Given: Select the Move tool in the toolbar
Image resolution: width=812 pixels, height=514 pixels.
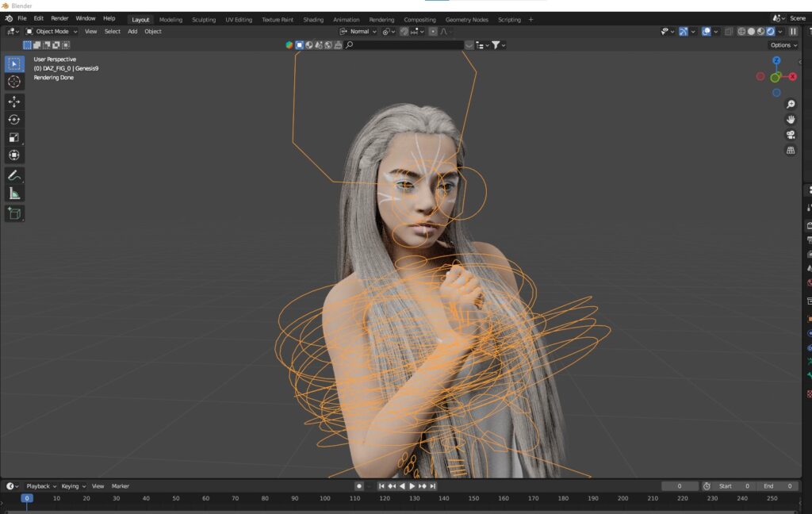Looking at the screenshot, I should [14, 102].
